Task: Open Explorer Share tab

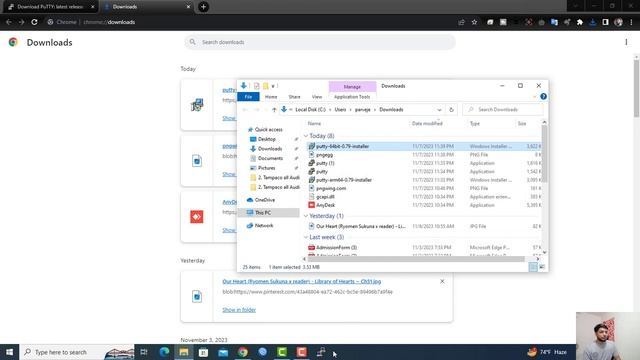Action: point(294,97)
